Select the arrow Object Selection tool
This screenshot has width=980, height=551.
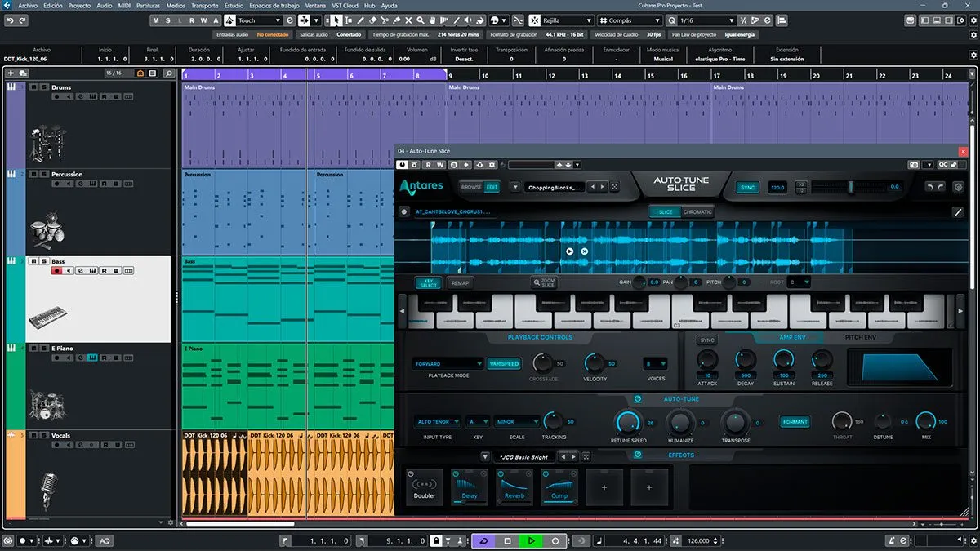point(337,20)
